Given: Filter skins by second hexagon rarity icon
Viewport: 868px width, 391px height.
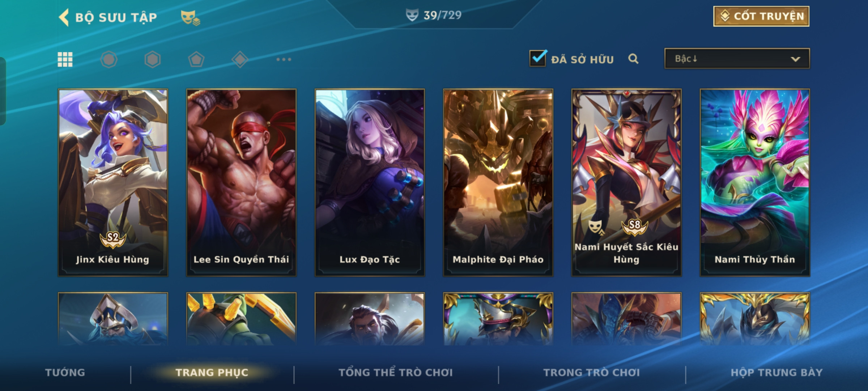Looking at the screenshot, I should click(x=153, y=59).
